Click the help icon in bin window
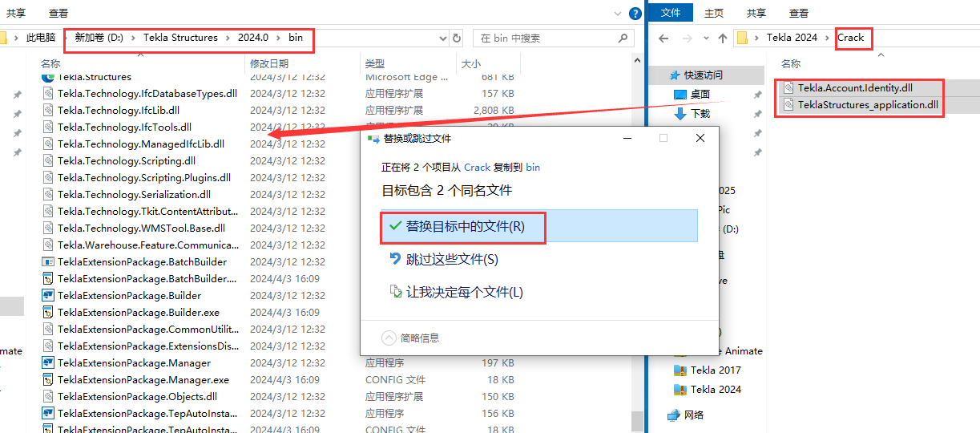 point(635,14)
